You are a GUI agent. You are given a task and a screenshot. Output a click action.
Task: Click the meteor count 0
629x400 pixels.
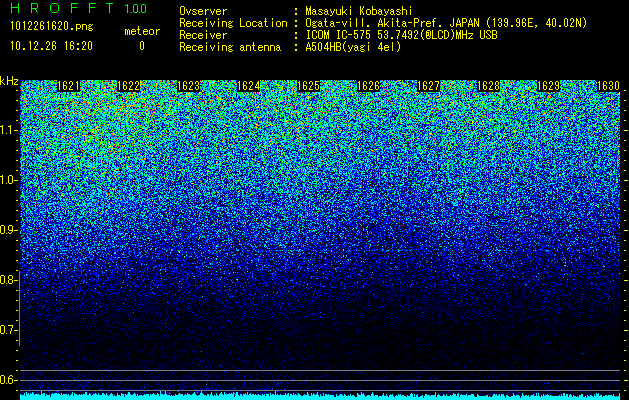pyautogui.click(x=142, y=46)
